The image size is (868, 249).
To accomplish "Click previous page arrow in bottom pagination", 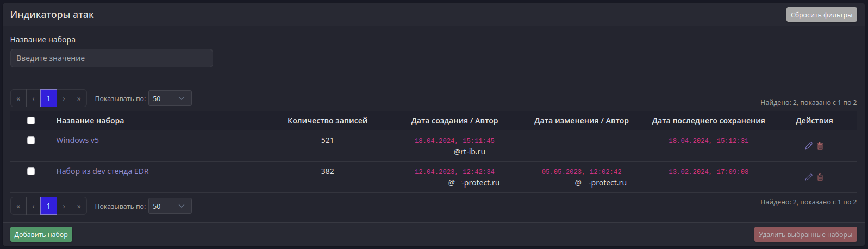I will click(x=33, y=206).
